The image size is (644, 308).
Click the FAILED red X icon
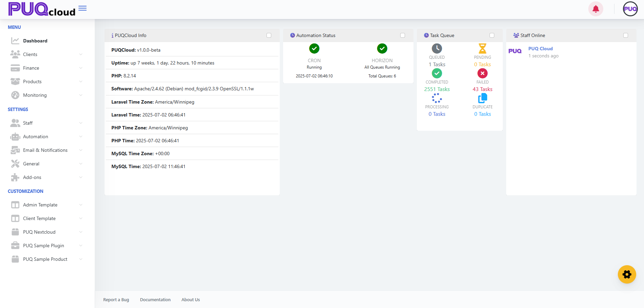coord(482,73)
